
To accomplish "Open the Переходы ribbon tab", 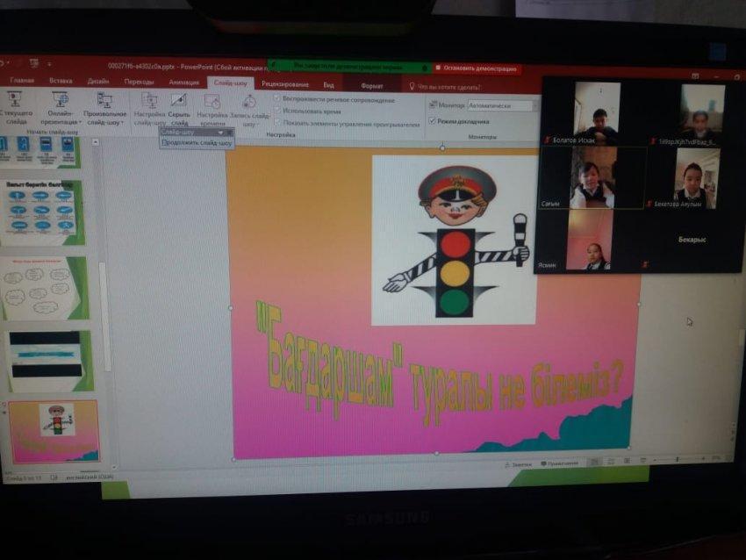I will click(139, 82).
